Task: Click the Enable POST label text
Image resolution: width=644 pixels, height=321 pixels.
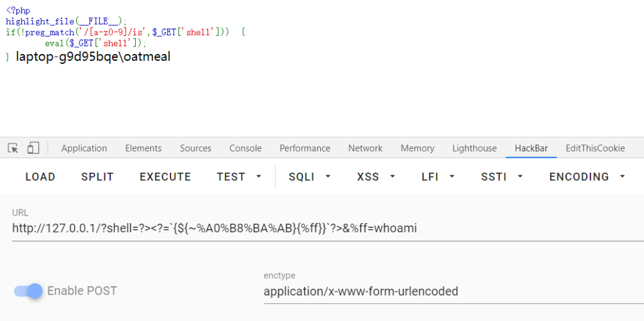Action: pos(82,291)
